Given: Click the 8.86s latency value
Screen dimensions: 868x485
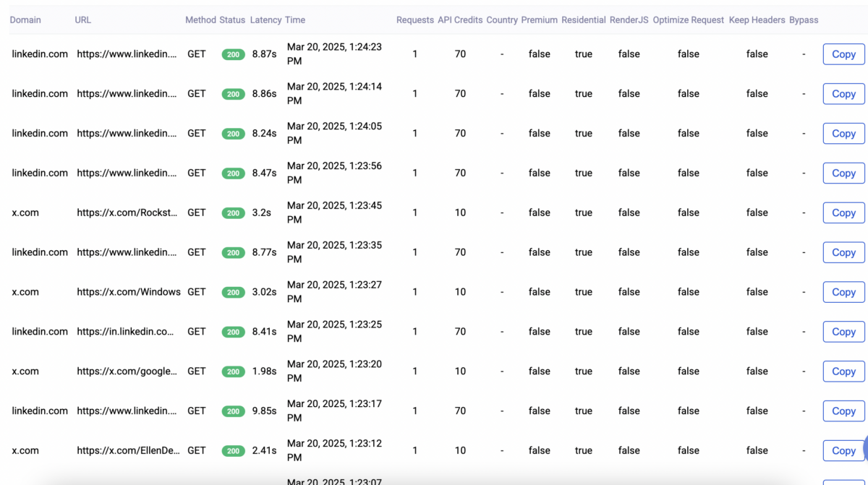Looking at the screenshot, I should click(264, 94).
